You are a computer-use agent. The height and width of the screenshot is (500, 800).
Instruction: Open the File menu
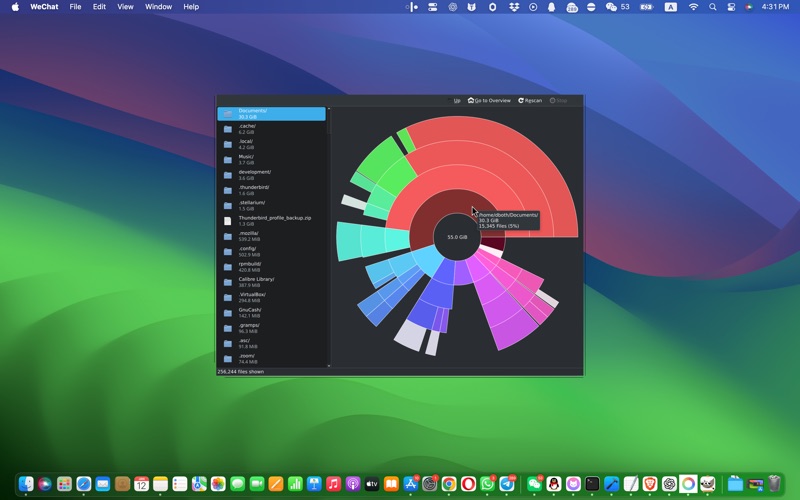pos(76,7)
